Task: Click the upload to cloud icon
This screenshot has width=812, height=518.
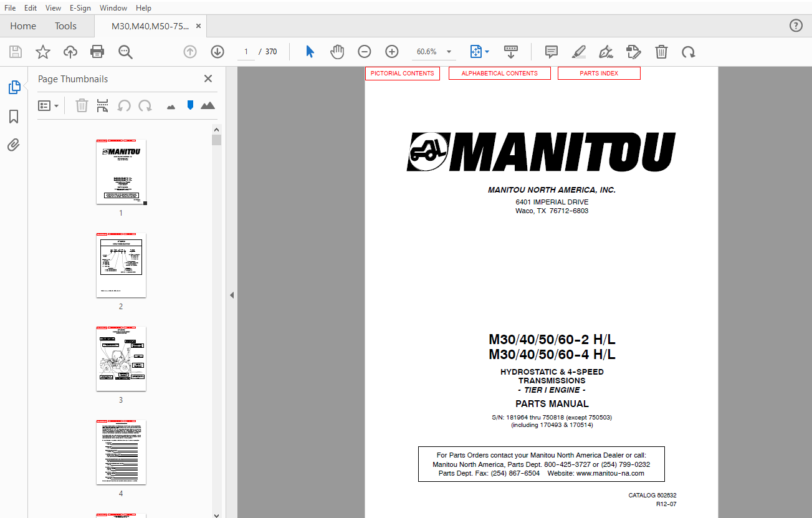Action: 70,52
